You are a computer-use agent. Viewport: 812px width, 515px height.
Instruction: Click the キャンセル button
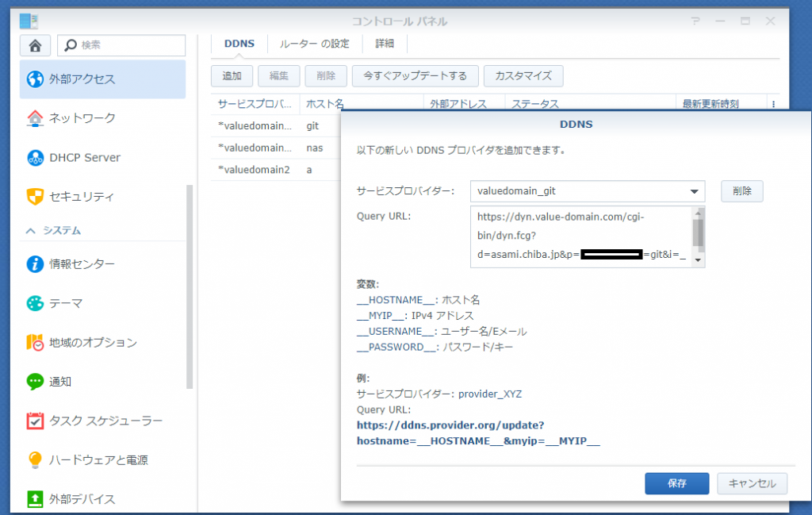tap(752, 483)
